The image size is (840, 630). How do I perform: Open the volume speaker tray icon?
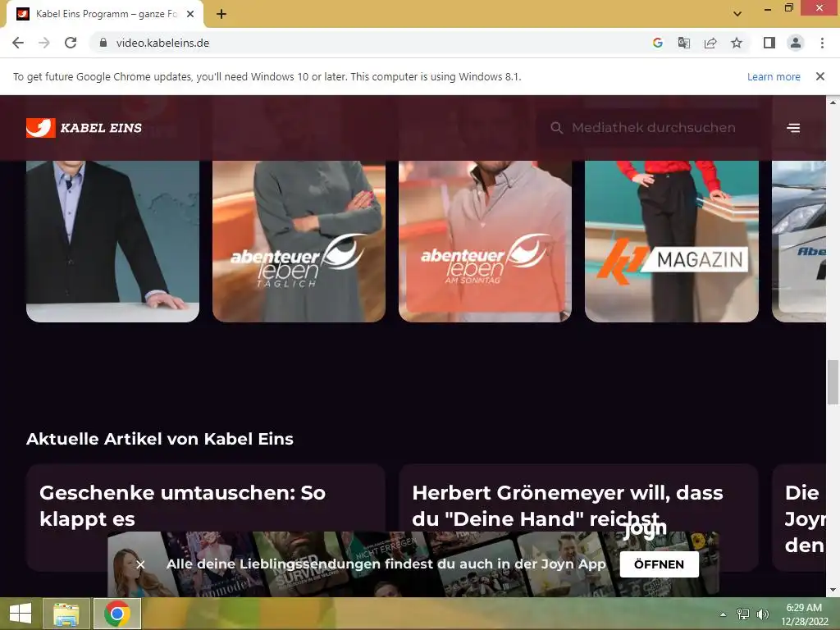pos(762,614)
